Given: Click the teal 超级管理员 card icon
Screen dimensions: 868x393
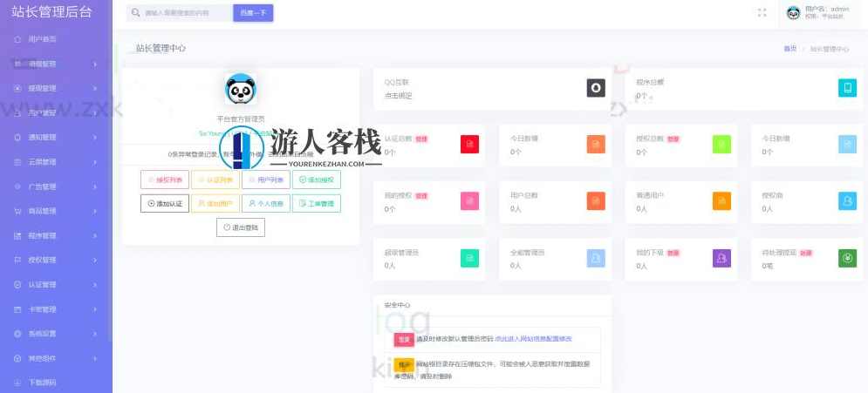Looking at the screenshot, I should point(470,258).
